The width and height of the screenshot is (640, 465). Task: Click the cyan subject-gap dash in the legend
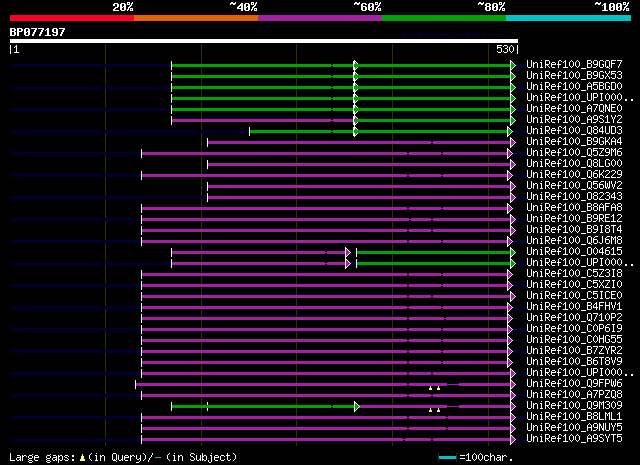point(158,458)
